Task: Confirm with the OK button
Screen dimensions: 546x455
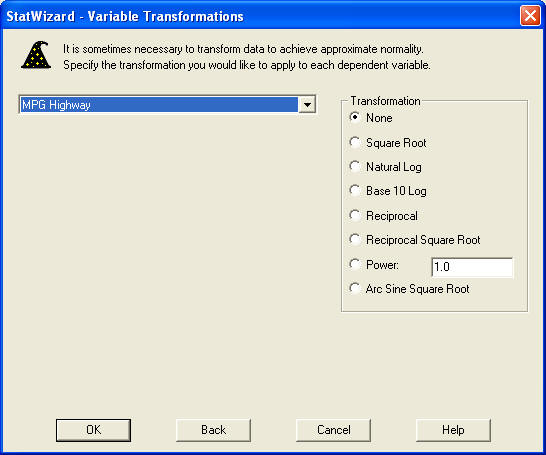Action: click(x=93, y=430)
